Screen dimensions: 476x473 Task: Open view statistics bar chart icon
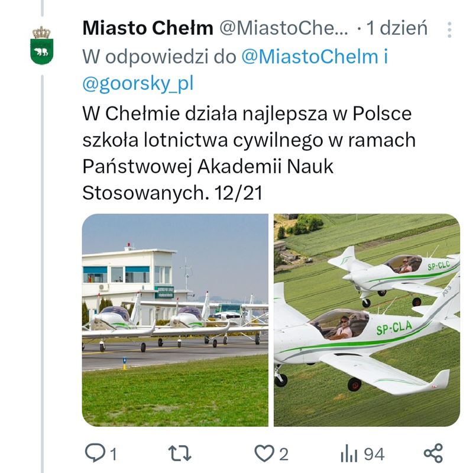click(348, 453)
